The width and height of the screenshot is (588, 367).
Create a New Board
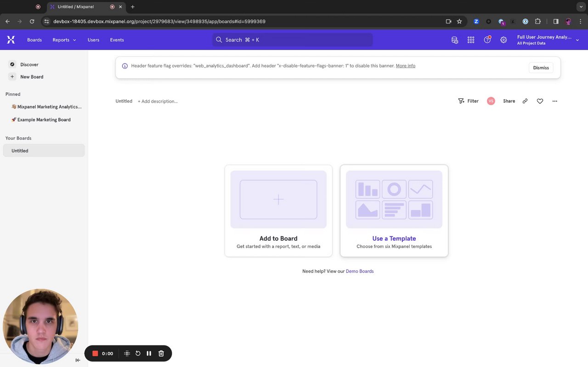(32, 77)
